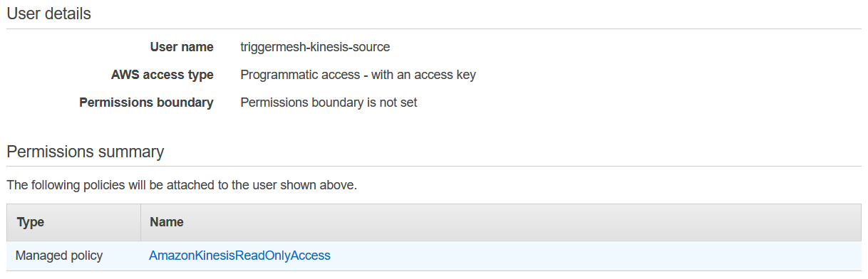Click the Permissions summary section heading
This screenshot has width=868, height=279.
click(x=86, y=152)
